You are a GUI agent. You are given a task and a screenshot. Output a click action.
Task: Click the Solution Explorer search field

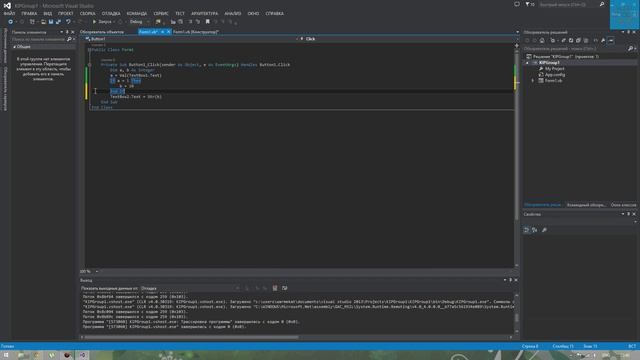coord(576,49)
